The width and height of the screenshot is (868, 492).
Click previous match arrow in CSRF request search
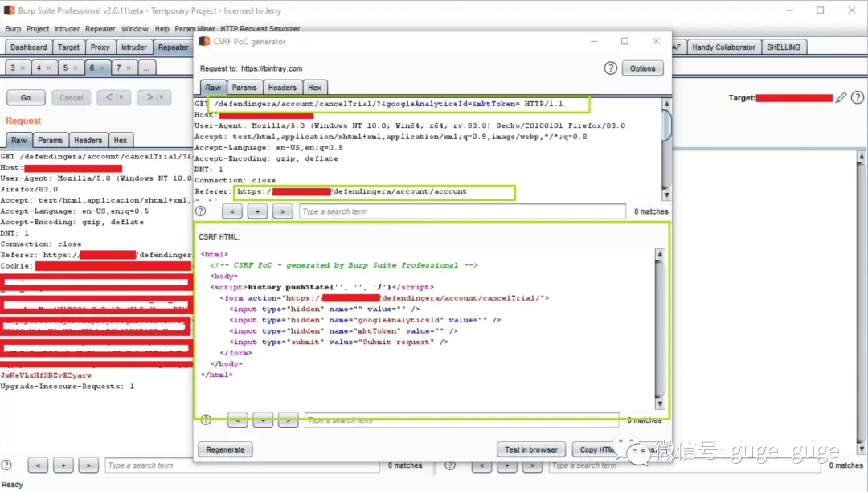[x=232, y=211]
